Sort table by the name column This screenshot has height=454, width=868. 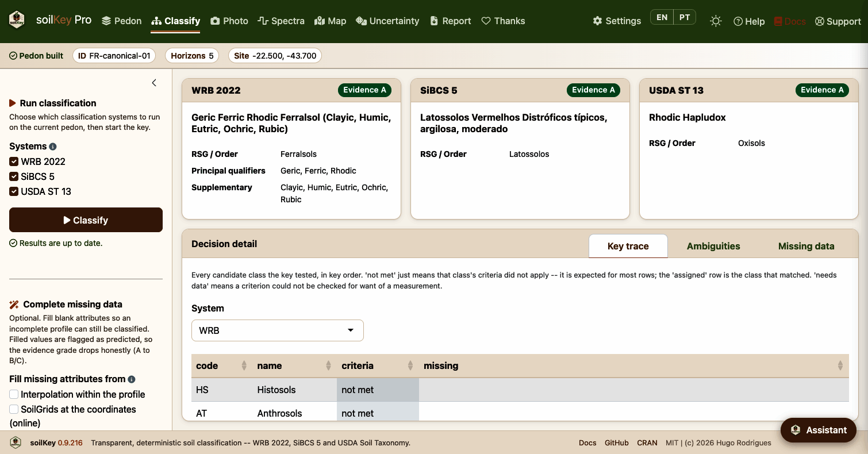(294, 365)
